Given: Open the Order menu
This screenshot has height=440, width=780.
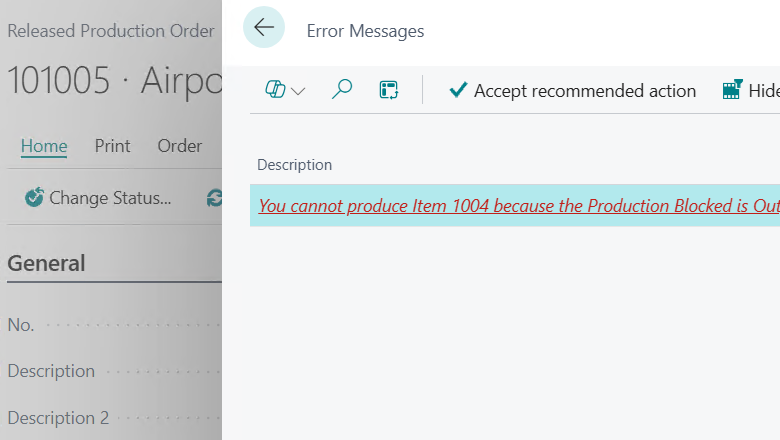Looking at the screenshot, I should [180, 146].
